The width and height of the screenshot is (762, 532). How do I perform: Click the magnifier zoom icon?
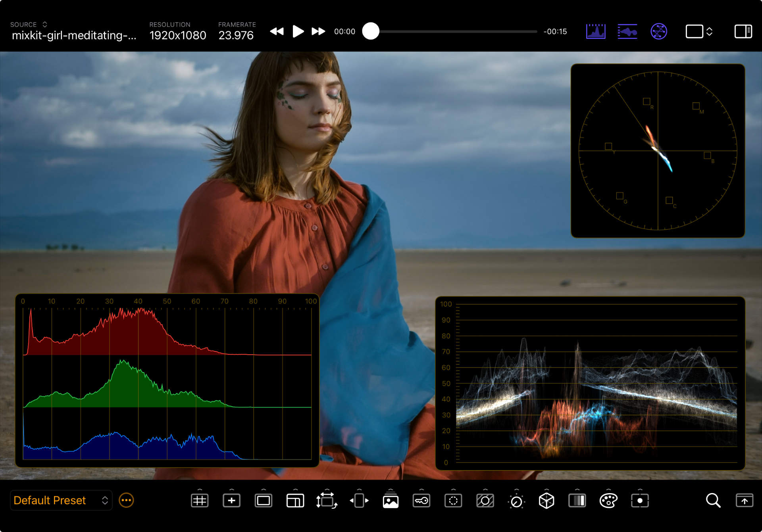(x=713, y=501)
